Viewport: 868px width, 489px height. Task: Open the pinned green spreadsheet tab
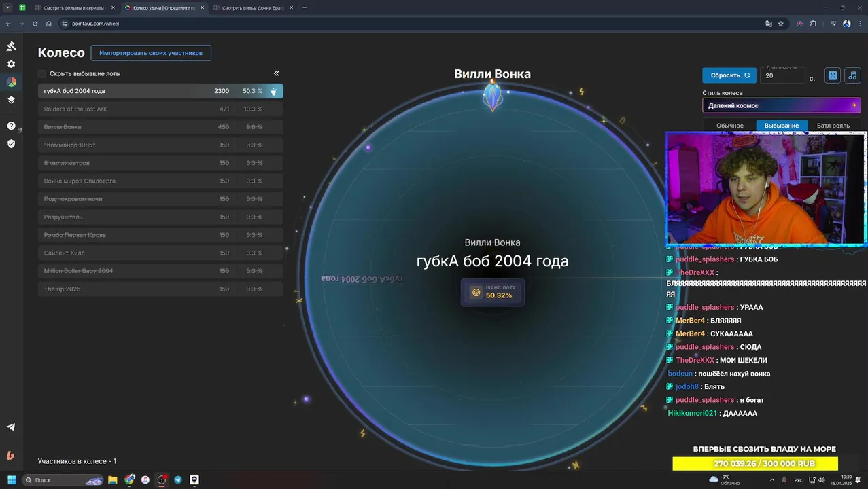pyautogui.click(x=22, y=7)
